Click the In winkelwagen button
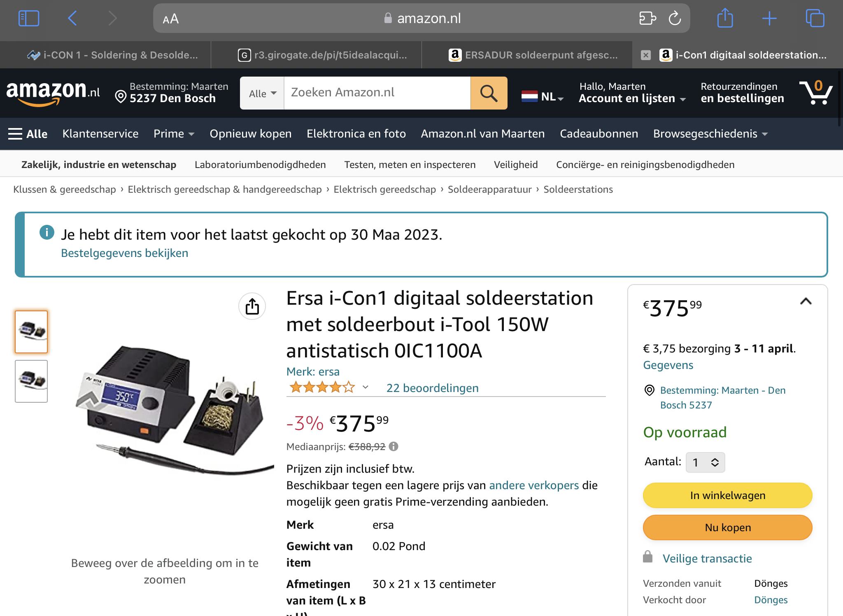 coord(727,495)
